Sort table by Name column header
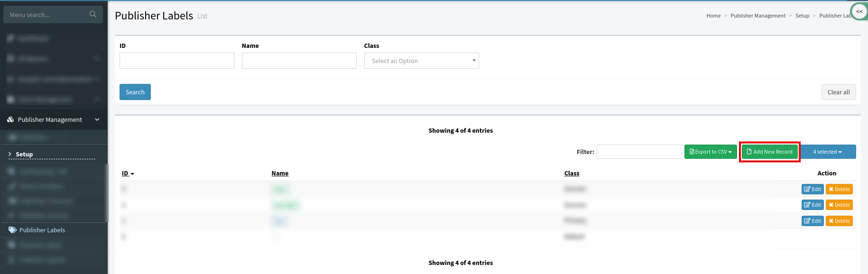 click(x=280, y=174)
